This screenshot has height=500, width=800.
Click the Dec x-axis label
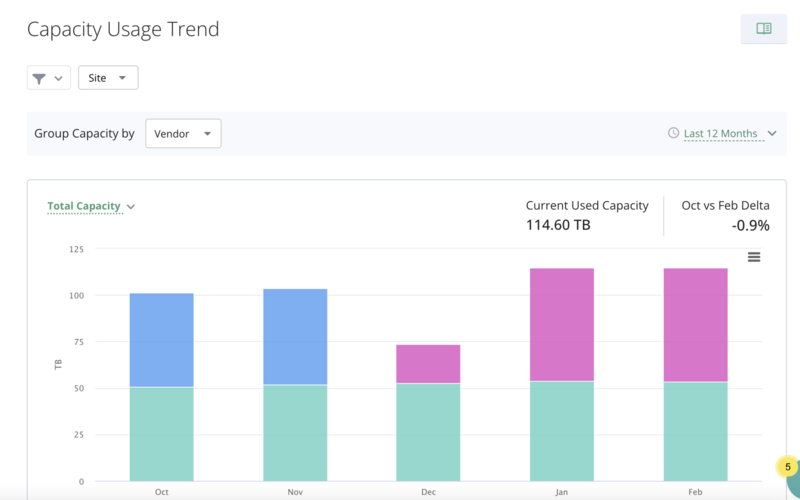pyautogui.click(x=429, y=492)
